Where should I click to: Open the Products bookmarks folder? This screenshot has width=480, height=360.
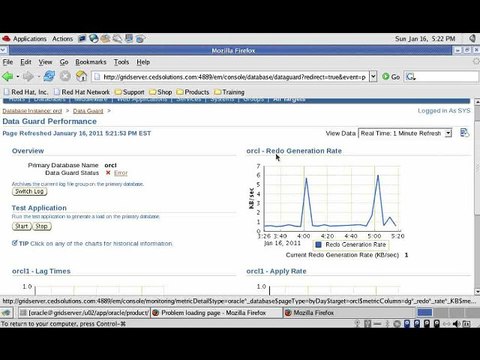[193, 92]
